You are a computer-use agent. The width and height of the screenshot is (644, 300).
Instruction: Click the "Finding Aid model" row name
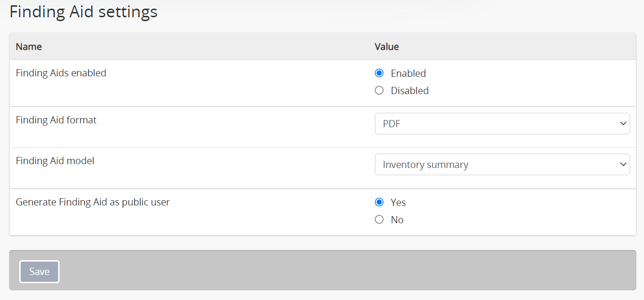tap(55, 161)
